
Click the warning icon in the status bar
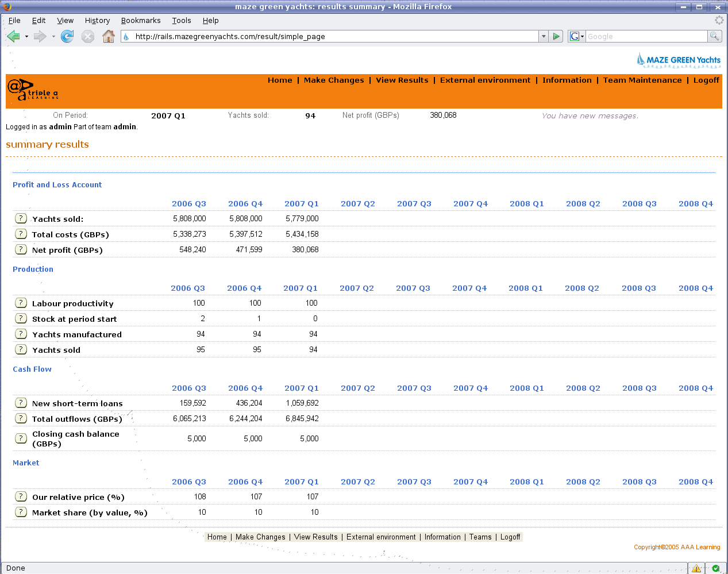coord(696,568)
